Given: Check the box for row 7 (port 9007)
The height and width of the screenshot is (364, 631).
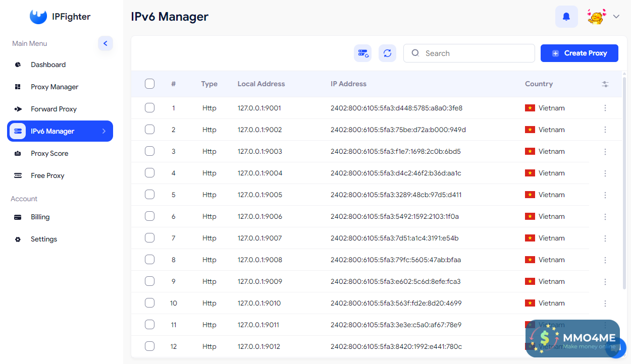Looking at the screenshot, I should point(149,237).
